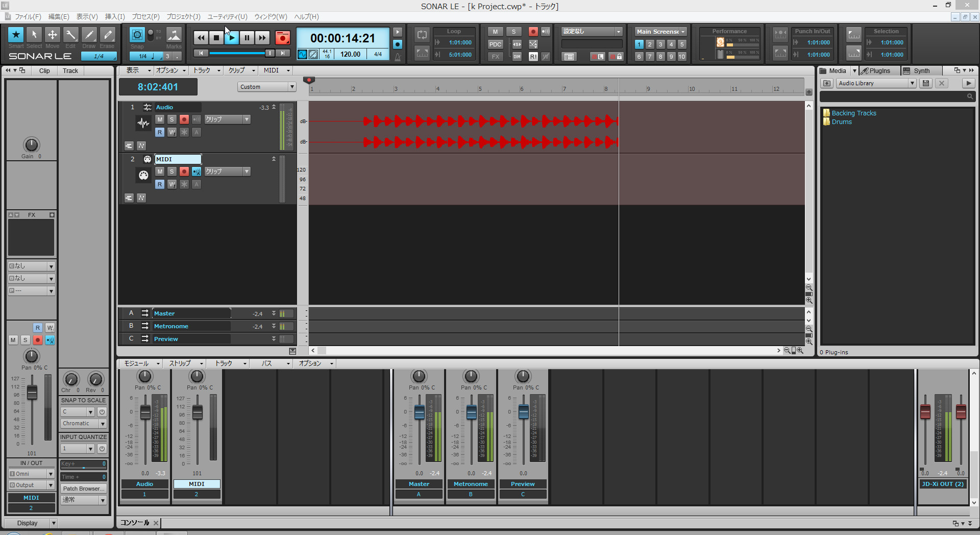
Task: Play the browser preview button
Action: coord(968,83)
